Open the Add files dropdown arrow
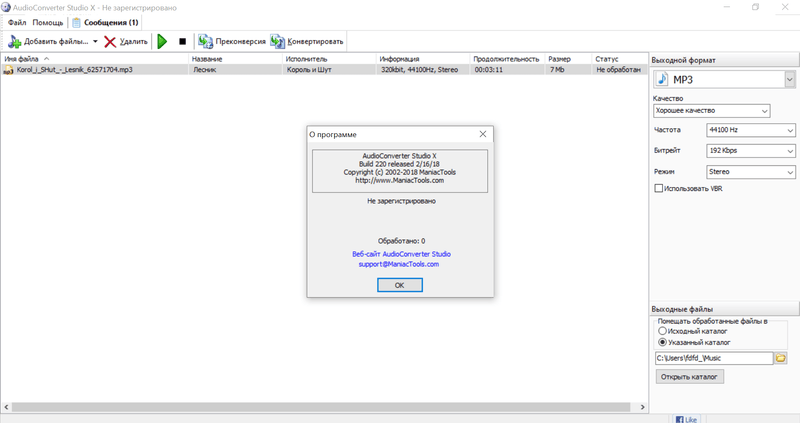 (95, 41)
